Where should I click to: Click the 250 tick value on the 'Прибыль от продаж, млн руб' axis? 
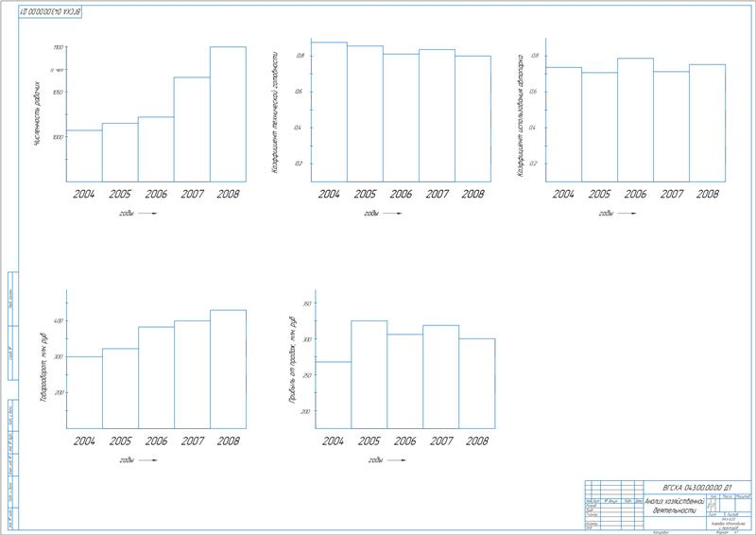point(306,375)
